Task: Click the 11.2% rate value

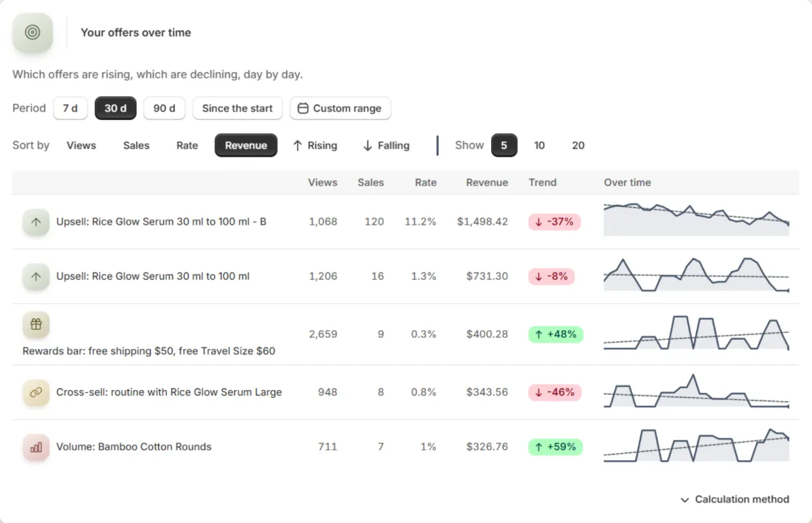Action: click(420, 221)
